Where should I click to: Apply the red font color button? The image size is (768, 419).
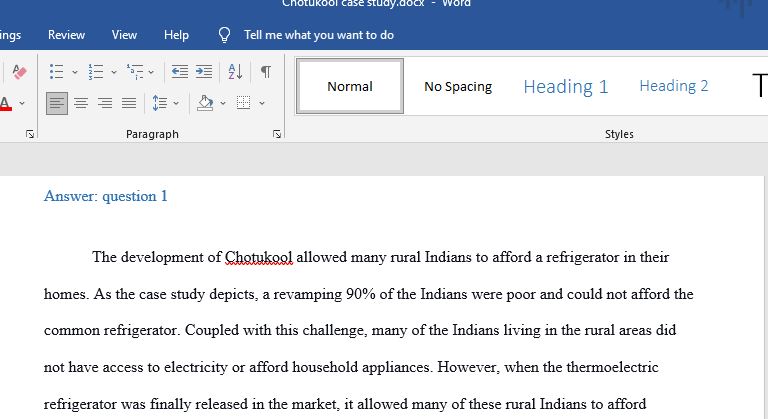5,103
